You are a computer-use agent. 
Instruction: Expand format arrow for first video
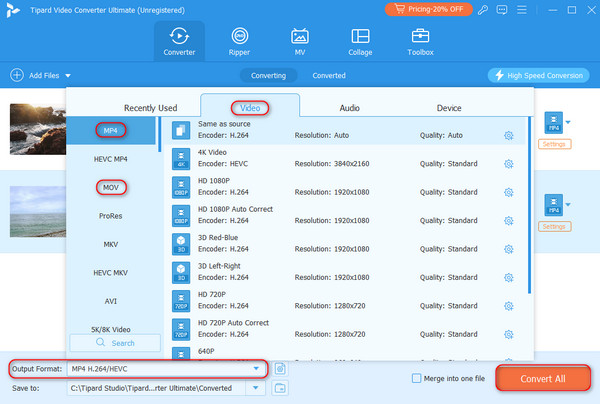[568, 122]
